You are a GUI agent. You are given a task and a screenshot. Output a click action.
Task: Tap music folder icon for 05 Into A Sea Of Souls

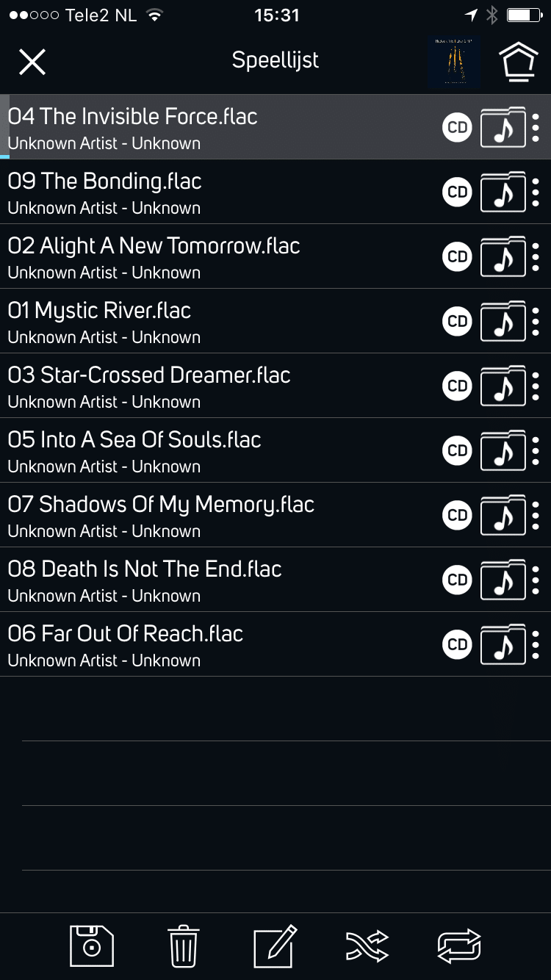pyautogui.click(x=503, y=450)
